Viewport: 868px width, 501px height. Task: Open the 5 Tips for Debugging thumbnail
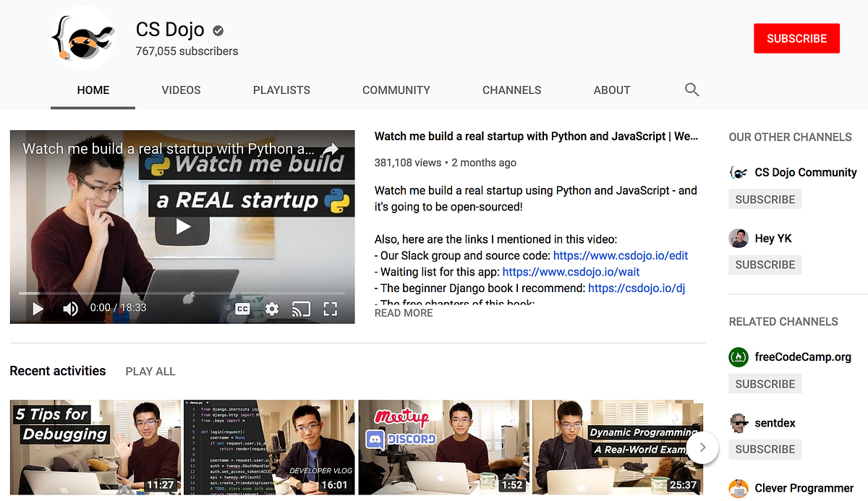pos(95,447)
